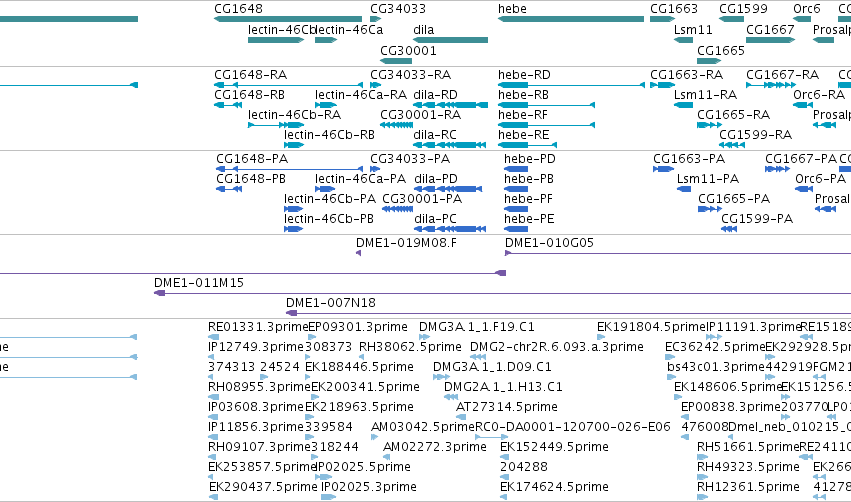
Task: Select the dila-PD protein feature
Action: pos(448,189)
